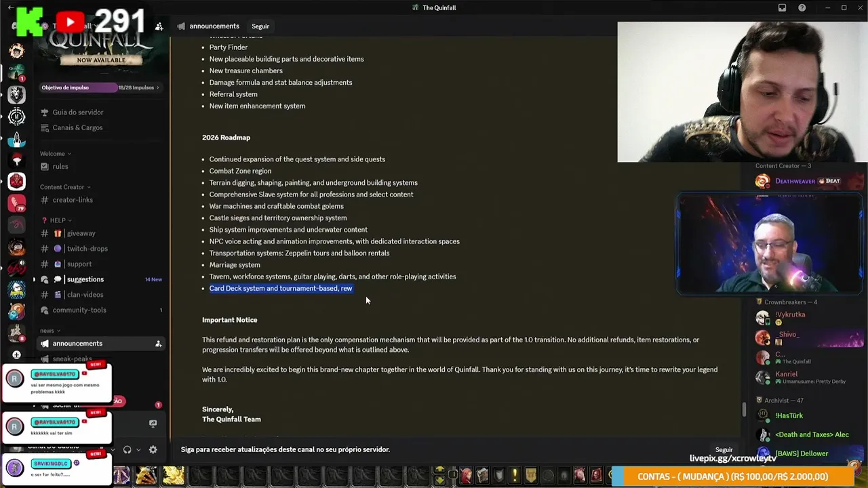Viewport: 868px width, 488px height.
Task: Click the 2026 Roadmap heading
Action: (x=226, y=138)
